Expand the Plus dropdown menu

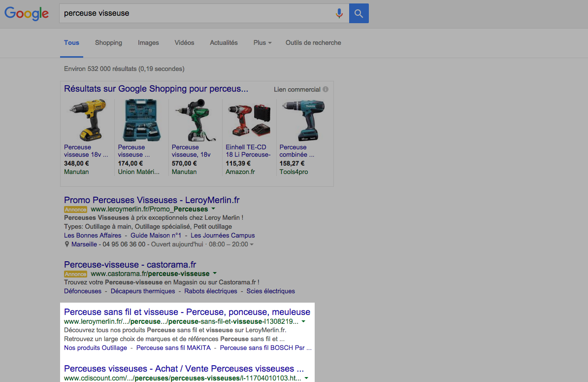(x=262, y=43)
